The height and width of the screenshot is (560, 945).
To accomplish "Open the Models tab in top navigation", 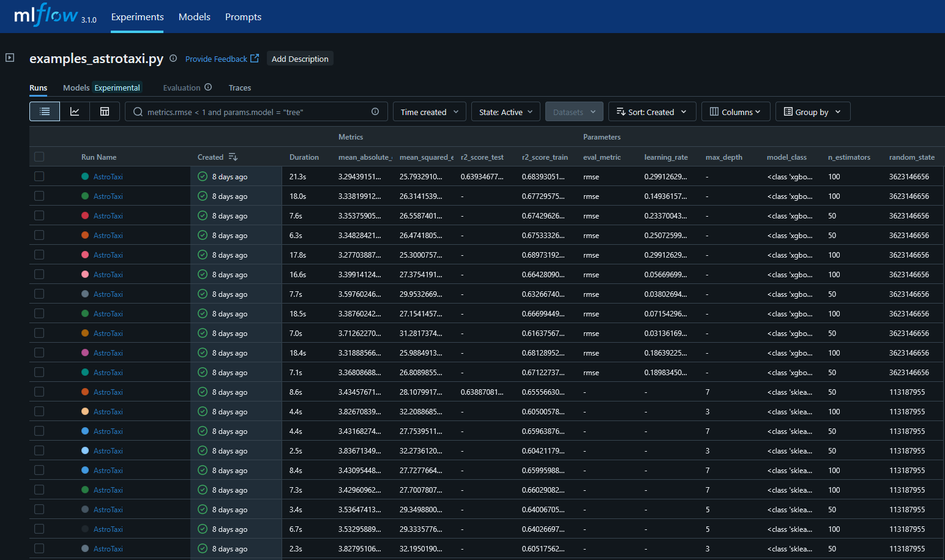I will pos(194,17).
